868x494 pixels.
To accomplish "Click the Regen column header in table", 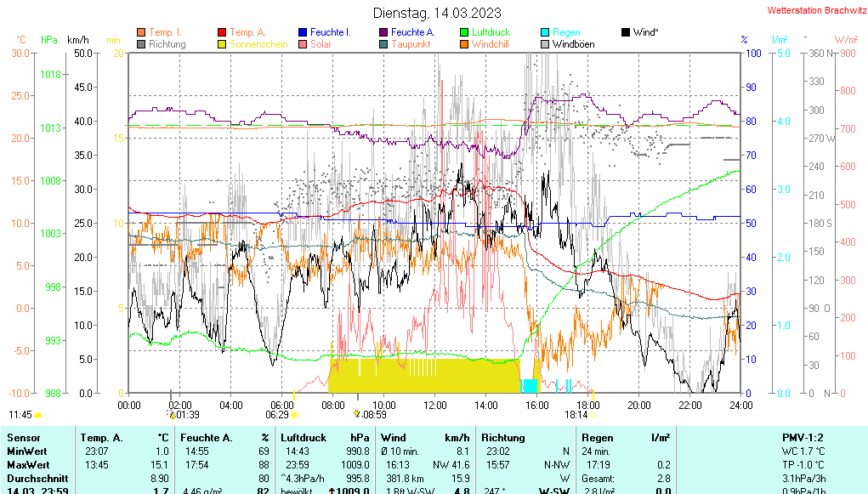I will [x=597, y=437].
